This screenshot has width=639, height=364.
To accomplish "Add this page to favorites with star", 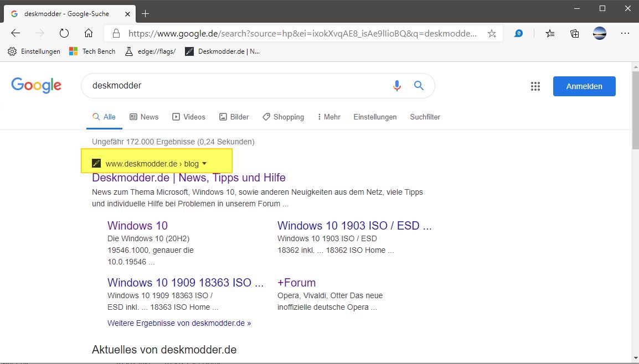I will click(x=492, y=33).
